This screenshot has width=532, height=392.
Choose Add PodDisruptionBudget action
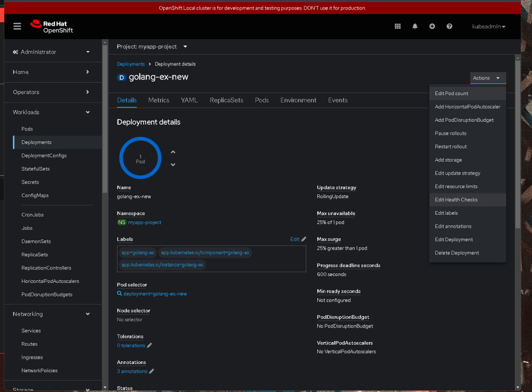pyautogui.click(x=468, y=120)
